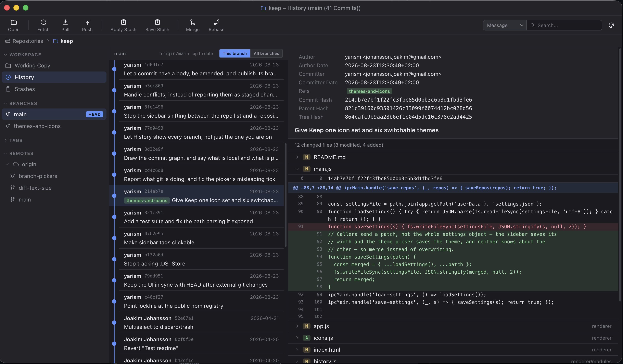Click the keep breadcrumb label
623x364 pixels.
tap(67, 41)
